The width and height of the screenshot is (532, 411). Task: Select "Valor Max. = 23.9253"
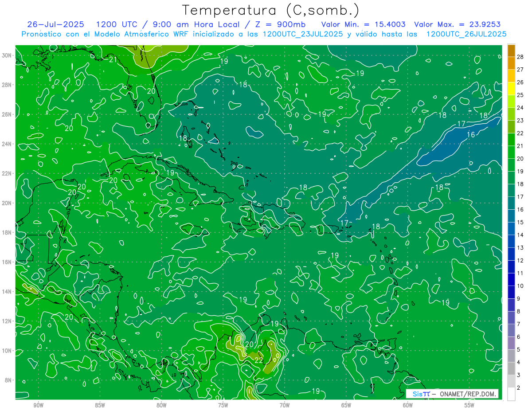coord(457,24)
